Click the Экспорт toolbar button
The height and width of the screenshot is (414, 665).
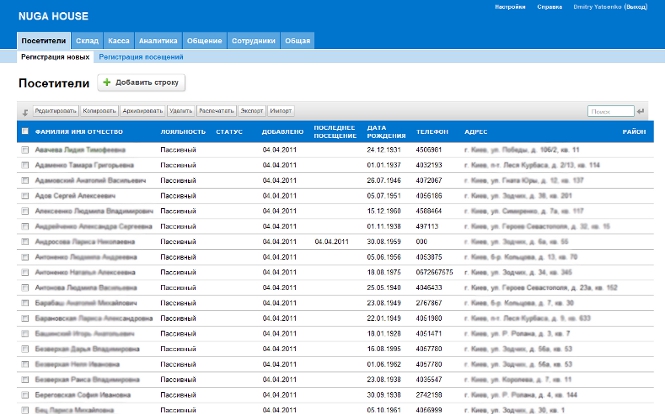pyautogui.click(x=252, y=111)
